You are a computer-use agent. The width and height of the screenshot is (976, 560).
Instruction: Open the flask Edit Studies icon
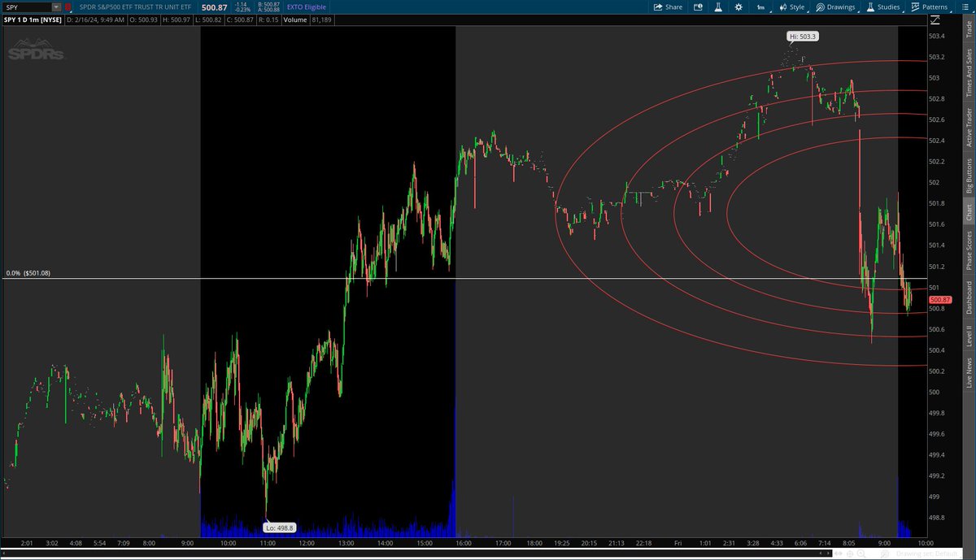coord(718,7)
